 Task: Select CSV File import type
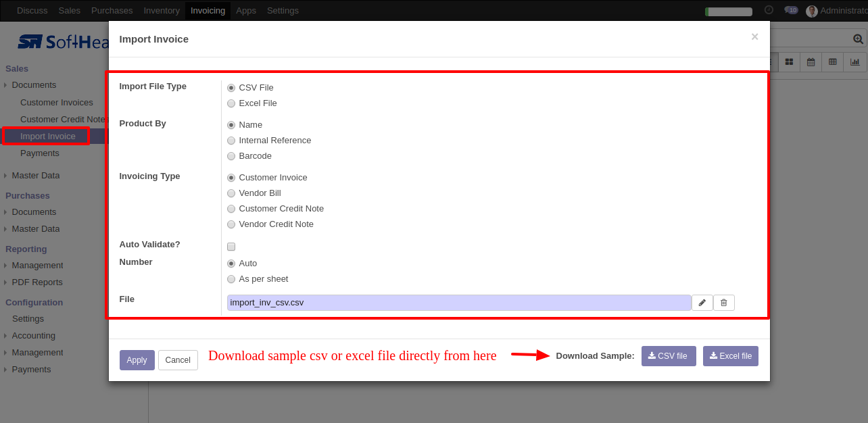pyautogui.click(x=231, y=88)
